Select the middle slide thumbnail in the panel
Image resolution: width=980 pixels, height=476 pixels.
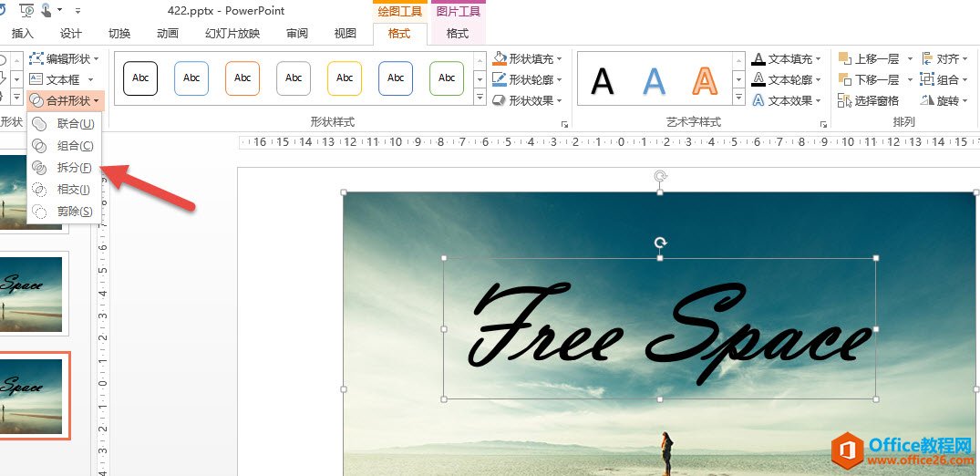(31, 294)
